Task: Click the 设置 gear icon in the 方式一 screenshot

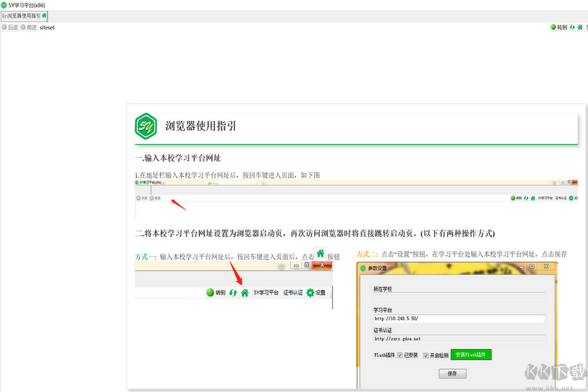Action: coord(310,292)
